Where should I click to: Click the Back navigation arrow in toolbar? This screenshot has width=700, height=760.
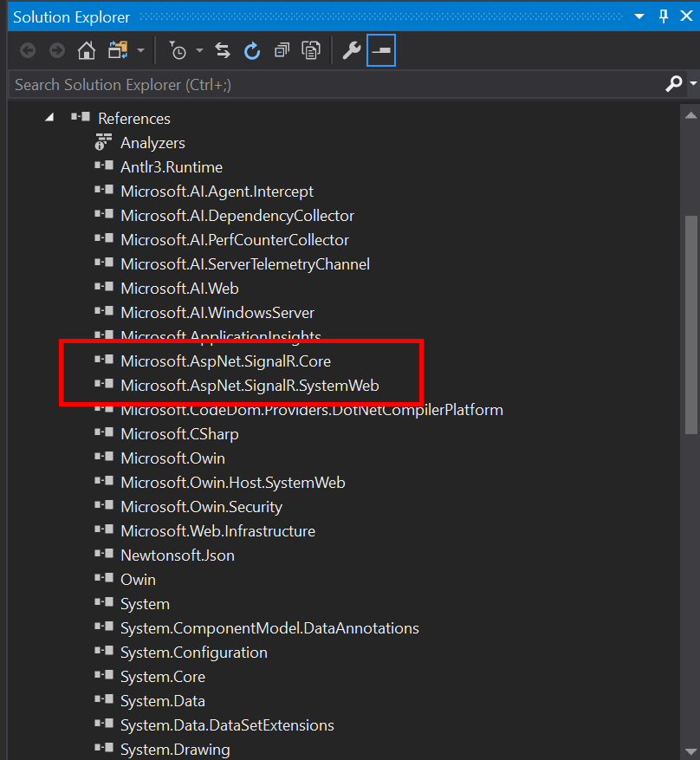pos(28,50)
